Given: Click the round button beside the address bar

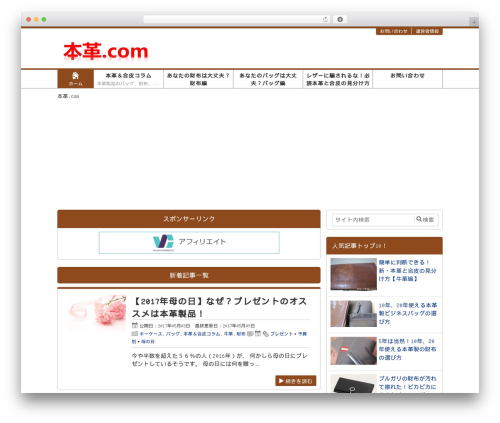Looking at the screenshot, I should (340, 19).
